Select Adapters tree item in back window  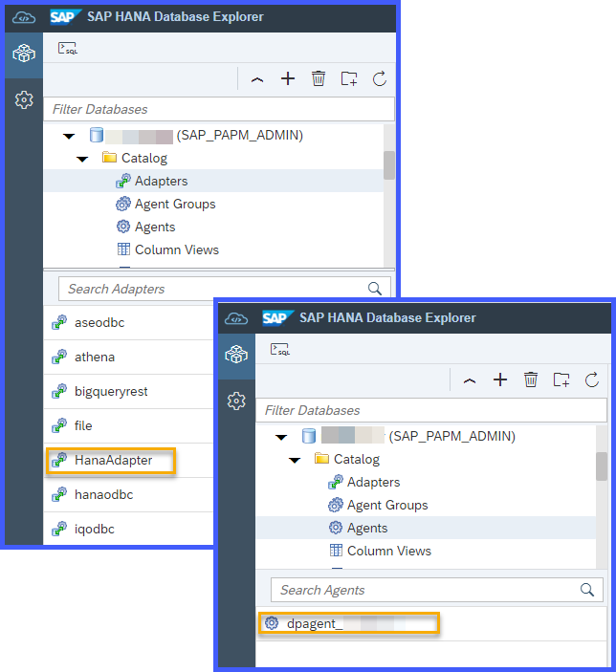tap(213, 181)
